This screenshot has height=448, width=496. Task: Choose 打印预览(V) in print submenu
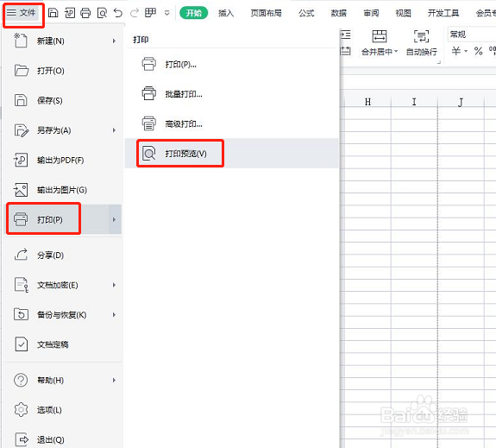(x=231, y=154)
